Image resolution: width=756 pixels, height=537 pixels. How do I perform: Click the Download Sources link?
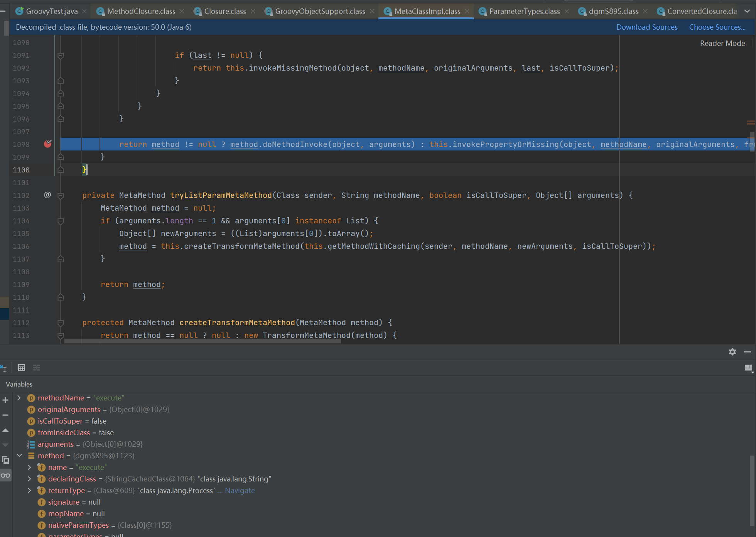coord(646,27)
